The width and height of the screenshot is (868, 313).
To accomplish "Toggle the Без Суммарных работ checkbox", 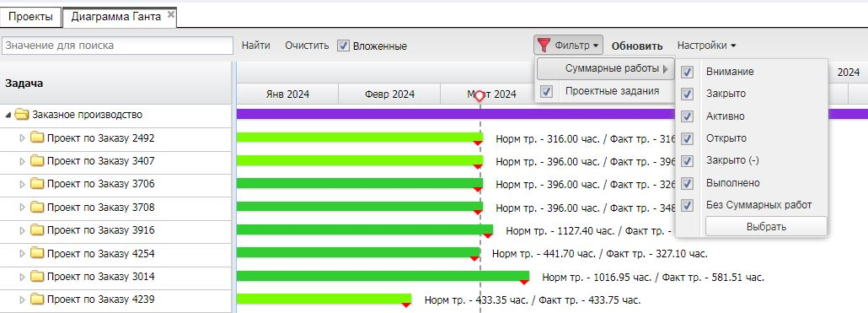I will 687,206.
